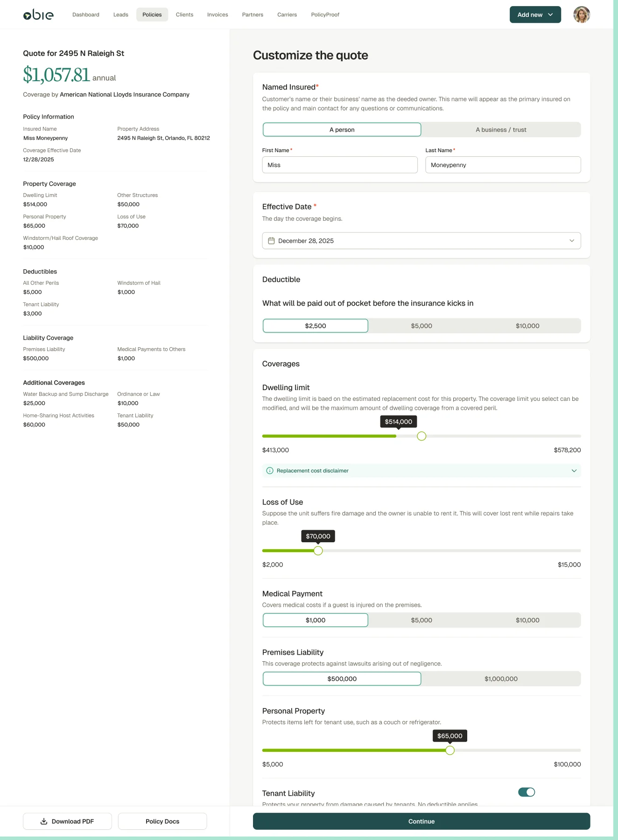
Task: Open the user profile avatar
Action: pyautogui.click(x=582, y=14)
